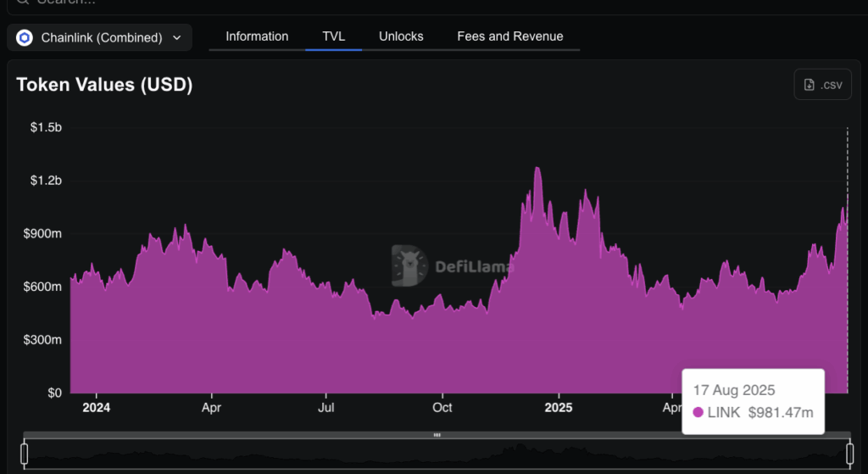868x474 pixels.
Task: Click the Token Values (USD) chart title
Action: click(x=104, y=85)
